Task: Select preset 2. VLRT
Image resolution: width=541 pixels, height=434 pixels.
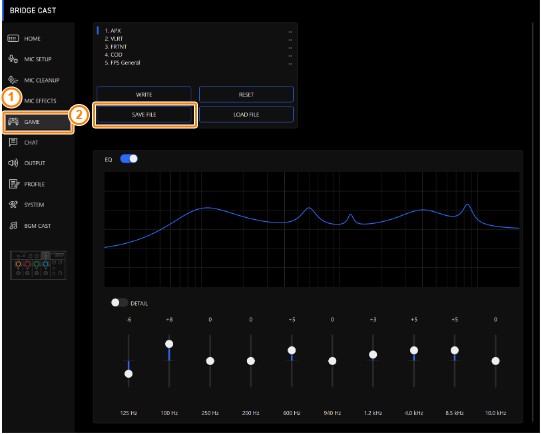Action: (114, 39)
